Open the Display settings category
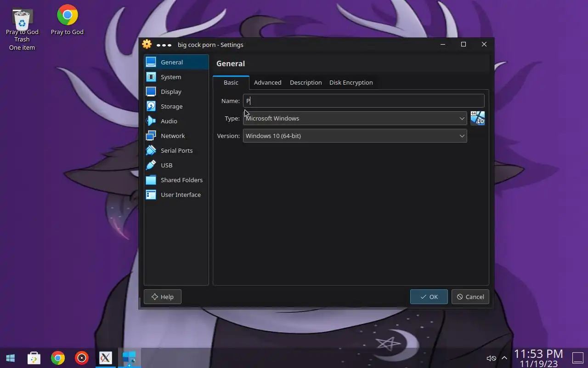The image size is (588, 368). tap(176, 92)
